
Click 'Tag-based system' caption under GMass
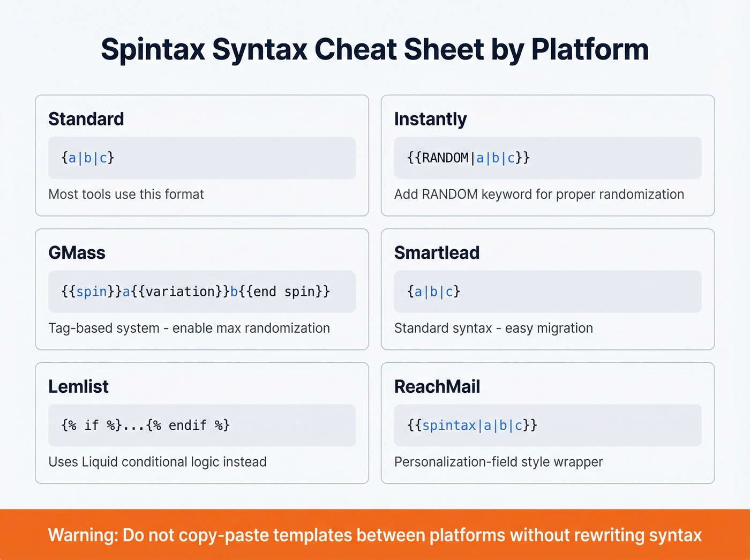(x=189, y=328)
